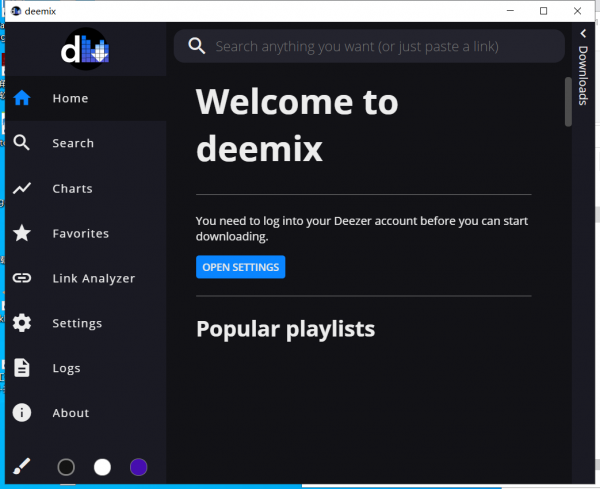The height and width of the screenshot is (489, 600).
Task: Click the Settings gear icon
Action: tap(22, 323)
